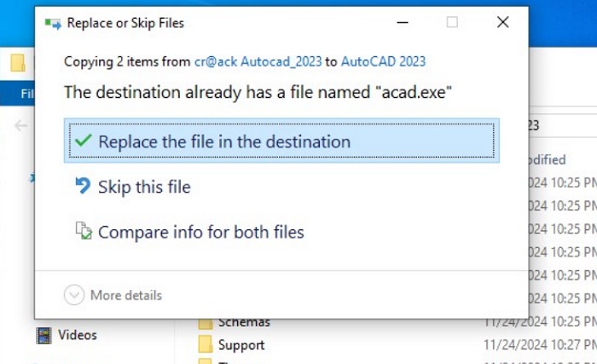Expand More details with the chevron
The image size is (597, 364).
tap(74, 295)
